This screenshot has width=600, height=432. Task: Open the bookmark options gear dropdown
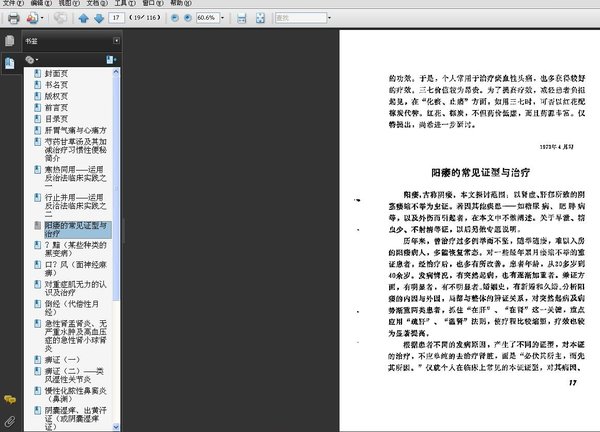tap(32, 60)
